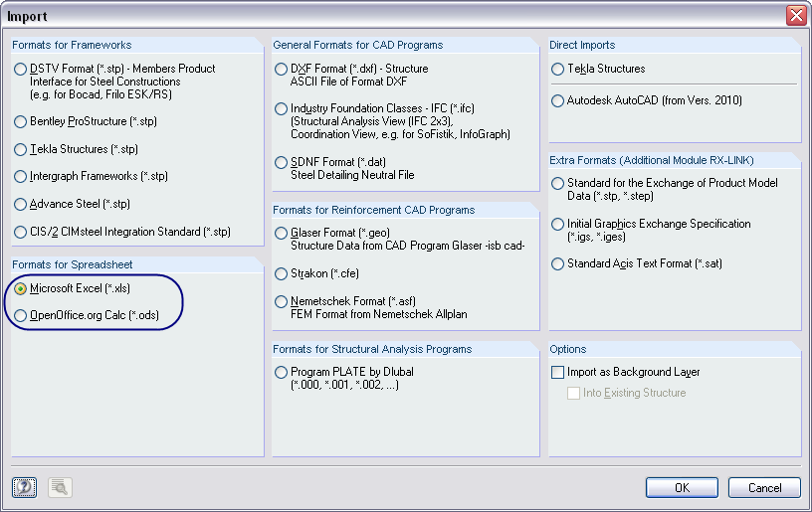
Task: Select DSTV Format (*.stp) option
Action: (21, 69)
